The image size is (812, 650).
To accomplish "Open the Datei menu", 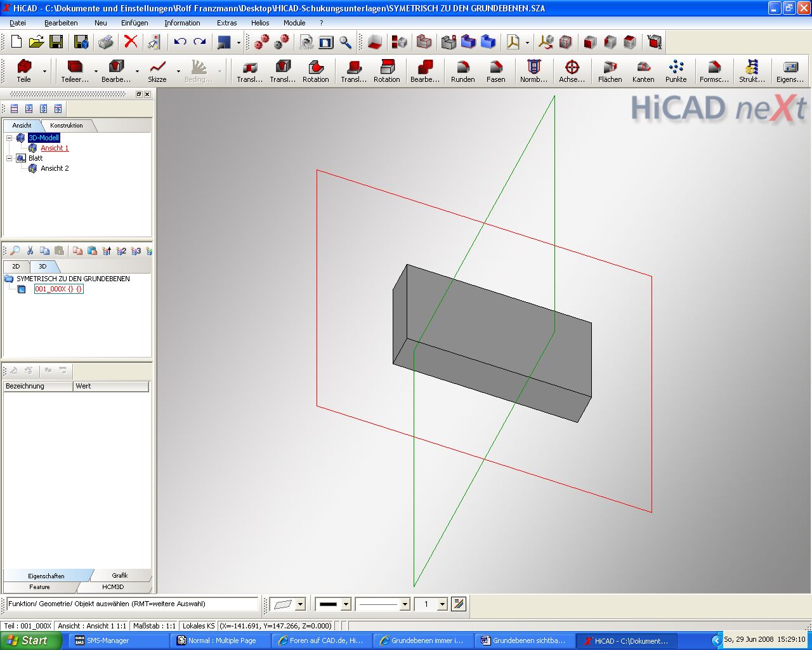I will [x=18, y=23].
